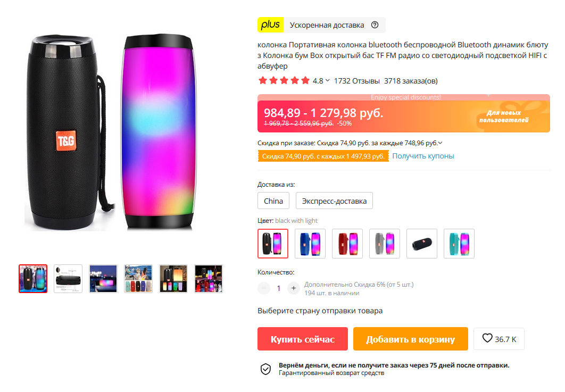
Task: Click the minus quantity button
Action: coord(264,288)
